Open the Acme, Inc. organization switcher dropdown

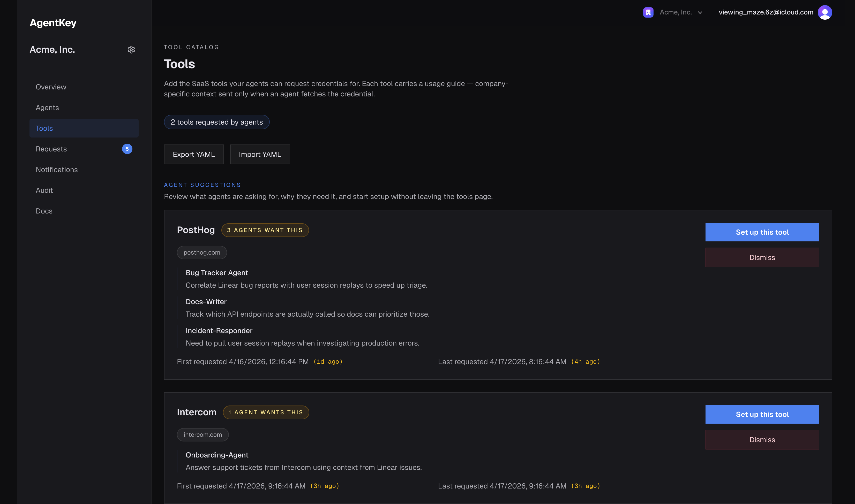[x=681, y=12]
